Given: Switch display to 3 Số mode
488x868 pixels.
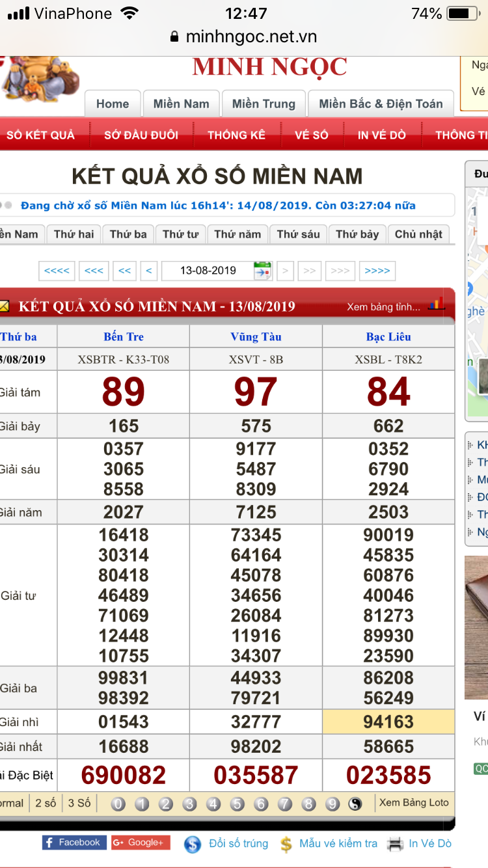Looking at the screenshot, I should (79, 803).
